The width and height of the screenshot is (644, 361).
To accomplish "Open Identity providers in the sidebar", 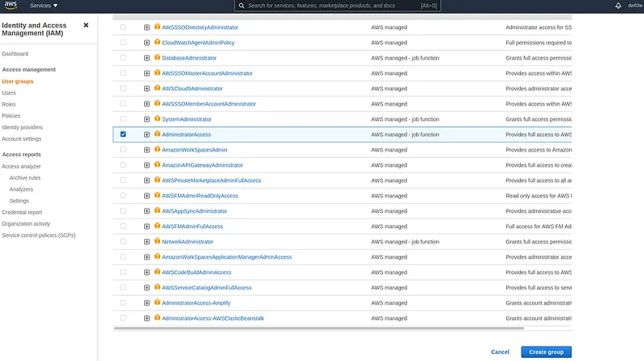I will point(23,127).
